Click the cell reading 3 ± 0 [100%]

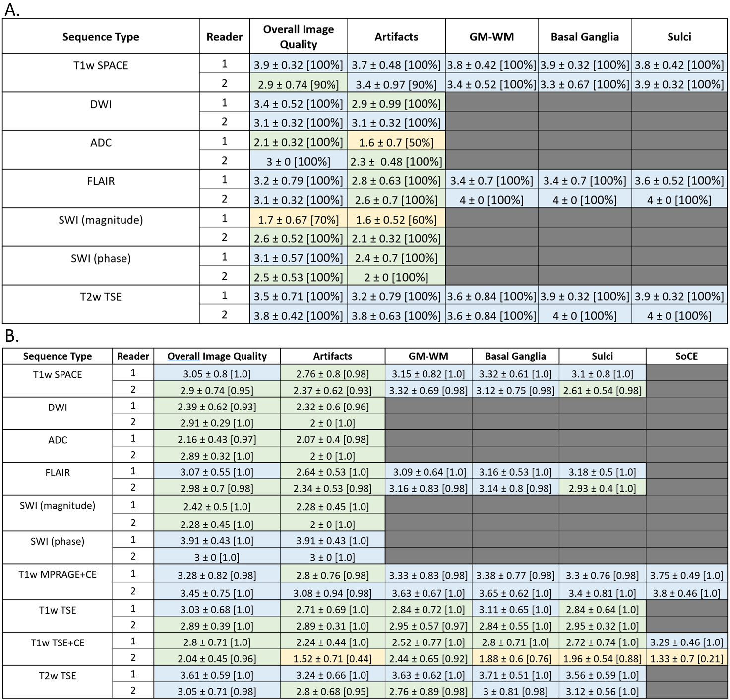coord(298,162)
